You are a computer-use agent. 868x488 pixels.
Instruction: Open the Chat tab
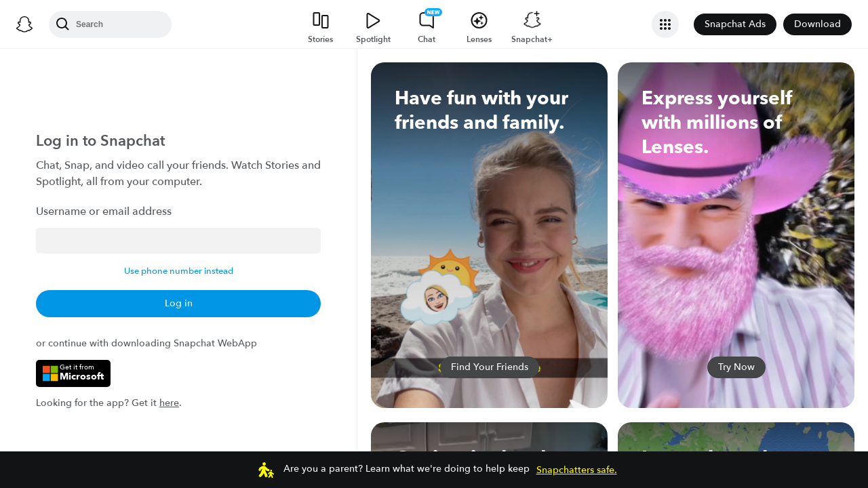427,28
